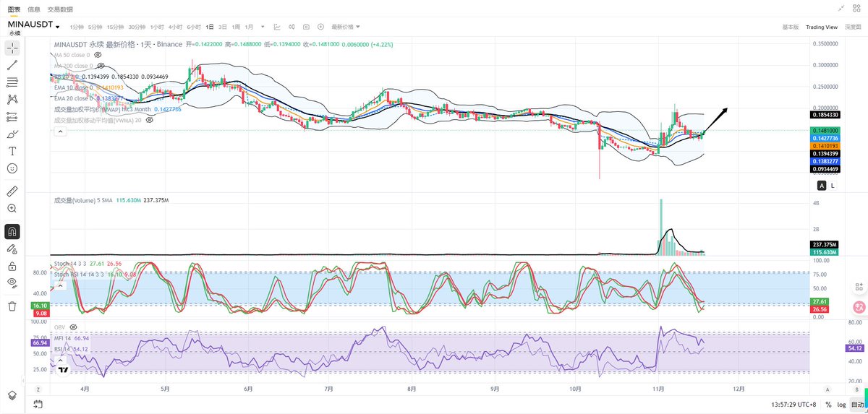
Task: Open the object tree layers panel
Action: tap(12, 395)
